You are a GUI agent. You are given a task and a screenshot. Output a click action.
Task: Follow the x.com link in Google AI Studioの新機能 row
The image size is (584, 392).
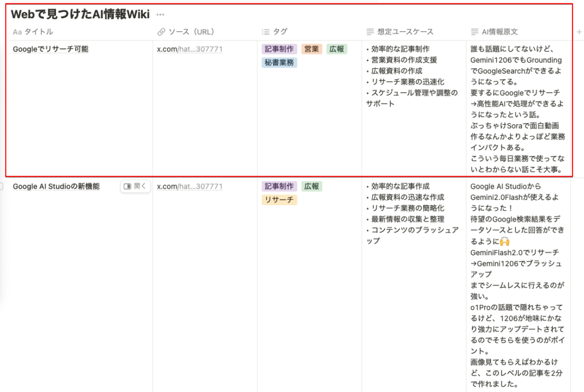tap(189, 186)
